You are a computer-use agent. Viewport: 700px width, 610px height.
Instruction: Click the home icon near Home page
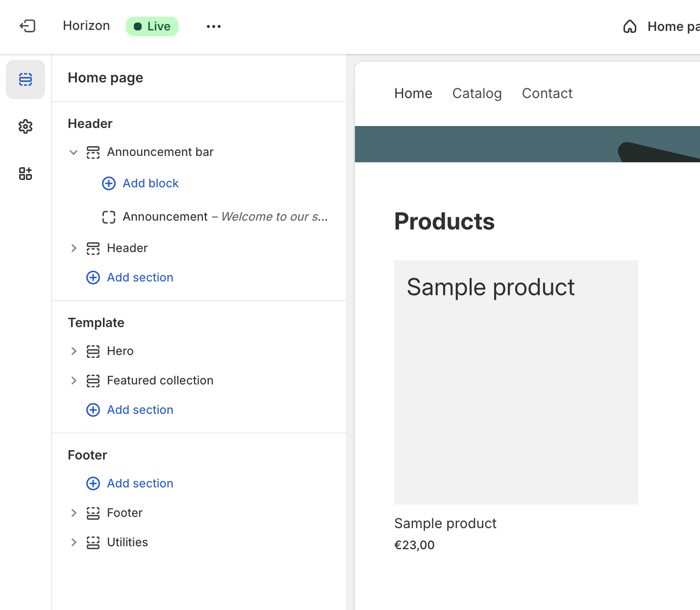[x=630, y=26]
